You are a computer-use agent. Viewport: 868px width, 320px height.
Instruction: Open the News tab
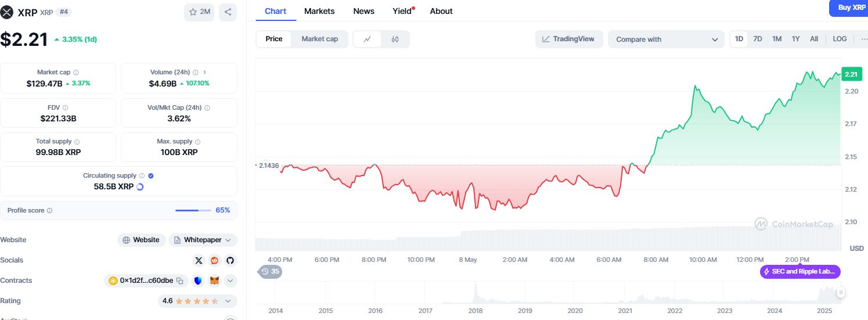click(x=363, y=11)
